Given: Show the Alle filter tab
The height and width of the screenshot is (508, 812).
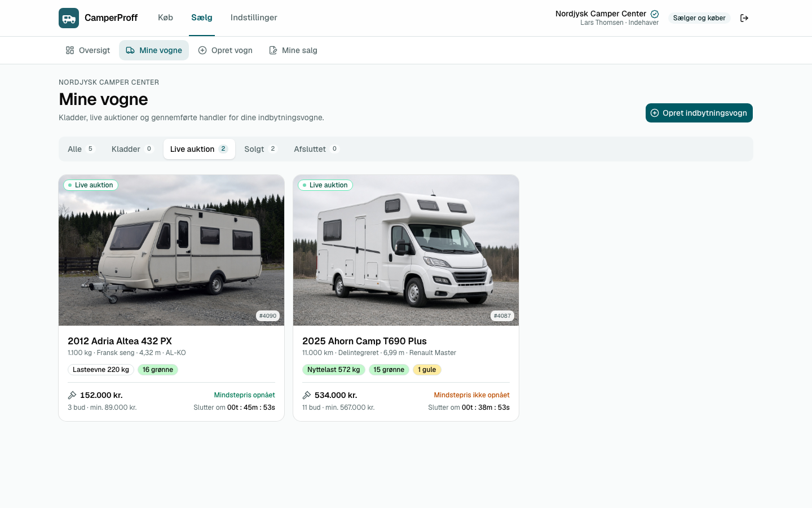Looking at the screenshot, I should pyautogui.click(x=81, y=149).
